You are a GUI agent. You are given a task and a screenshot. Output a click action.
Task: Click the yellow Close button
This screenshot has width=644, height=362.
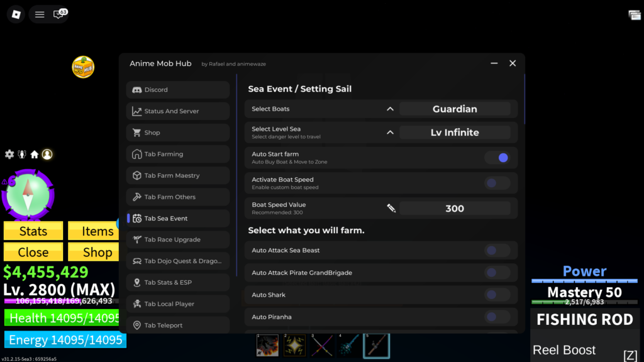(x=33, y=251)
